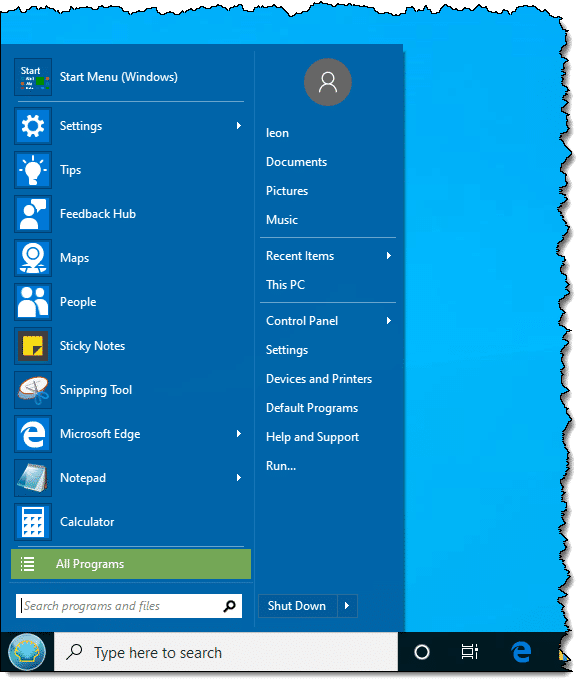This screenshot has width=585, height=683.
Task: Click the user account avatar picture
Action: tap(328, 82)
